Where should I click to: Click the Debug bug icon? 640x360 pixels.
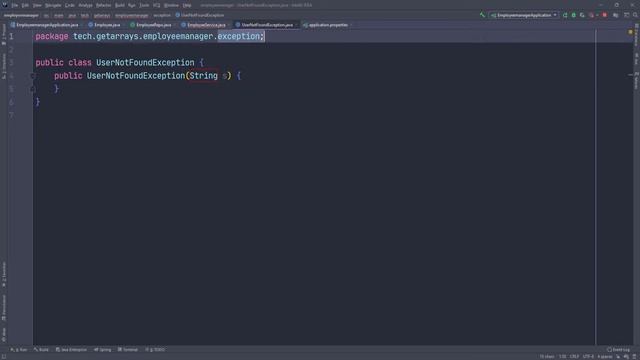[573, 15]
